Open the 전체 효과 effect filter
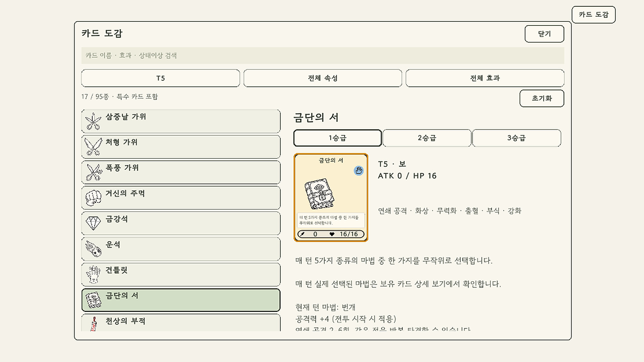 coord(485,78)
